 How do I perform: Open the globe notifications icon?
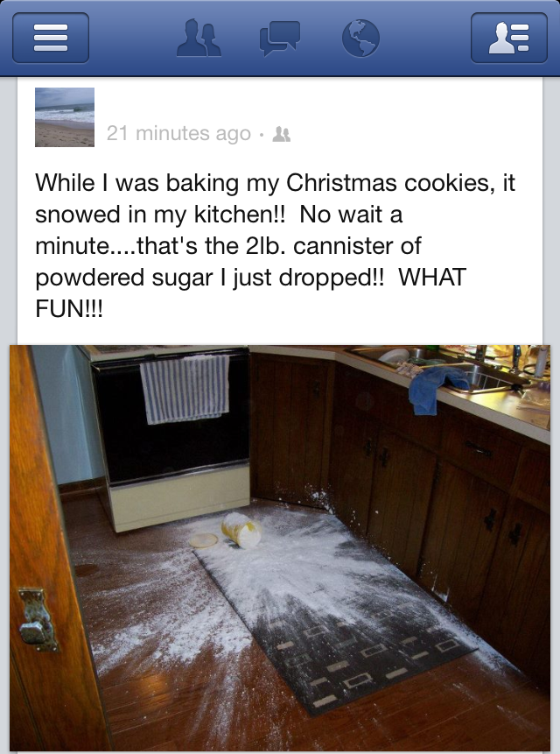coord(360,38)
